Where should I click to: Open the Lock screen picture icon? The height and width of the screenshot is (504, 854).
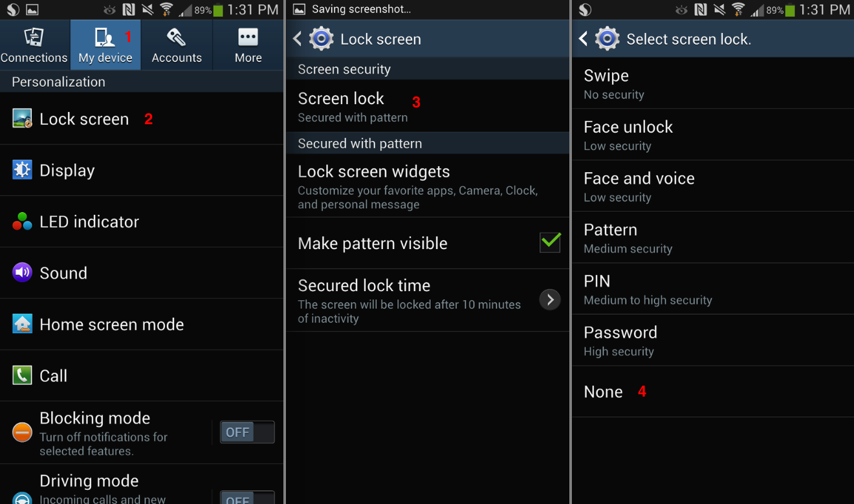[x=22, y=118]
